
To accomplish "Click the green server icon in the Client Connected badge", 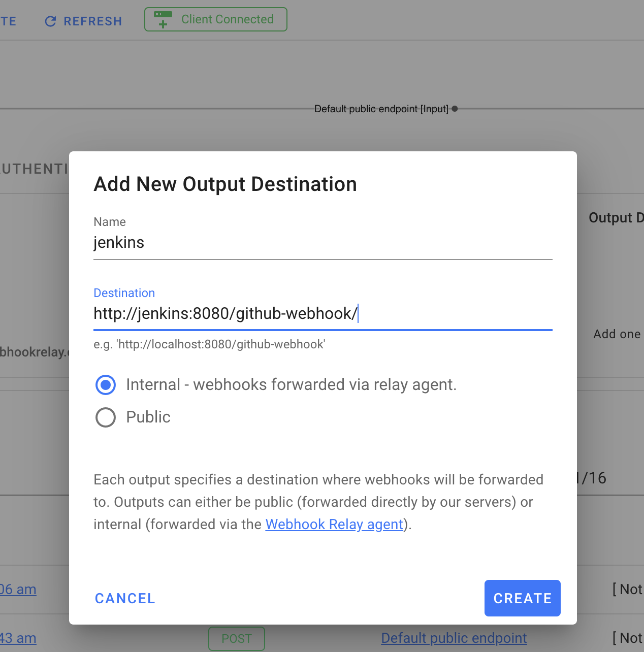I will [x=163, y=19].
